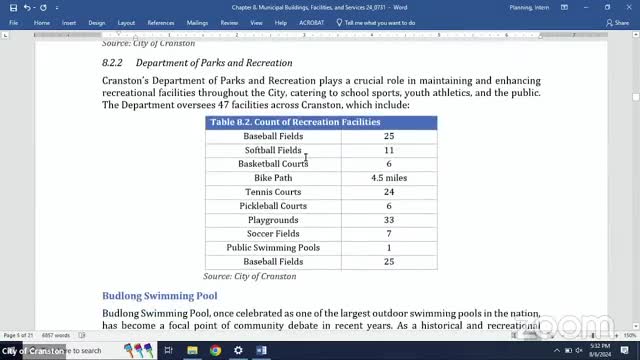The width and height of the screenshot is (640, 360).
Task: Open the Help tab
Action: [280, 23]
